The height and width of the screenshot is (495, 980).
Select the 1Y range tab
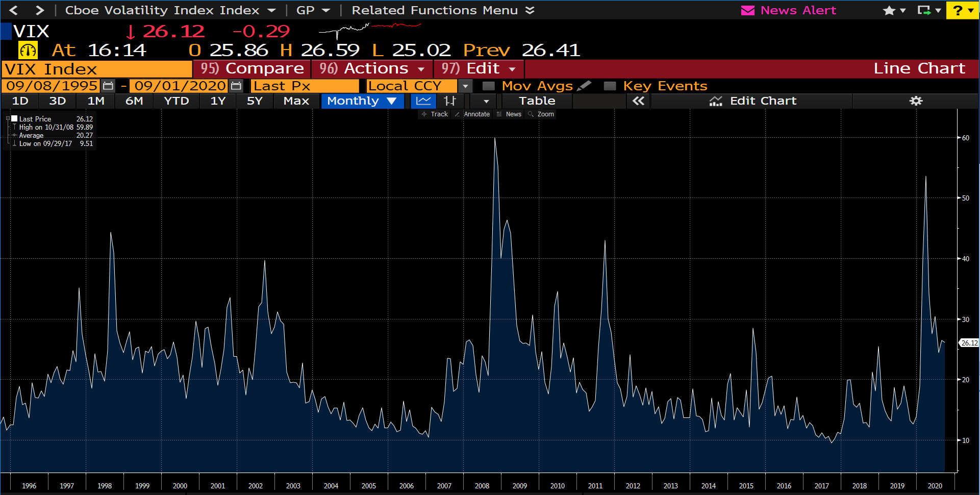tap(218, 101)
